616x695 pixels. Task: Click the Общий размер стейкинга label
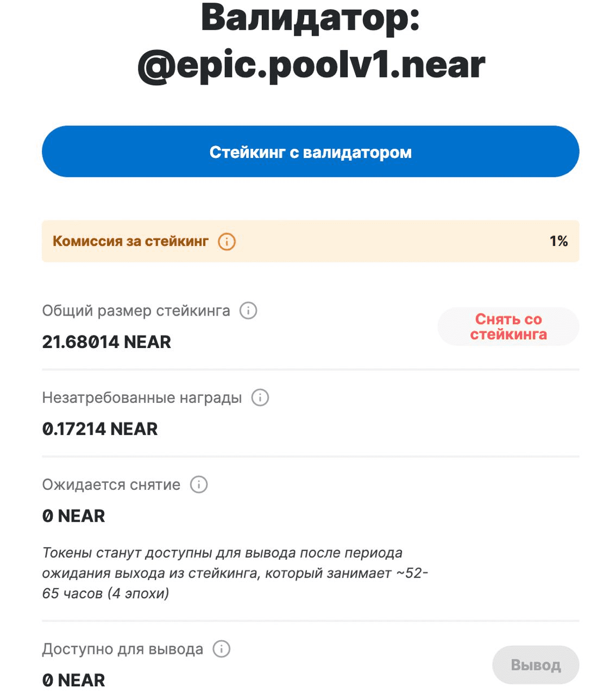point(136,311)
